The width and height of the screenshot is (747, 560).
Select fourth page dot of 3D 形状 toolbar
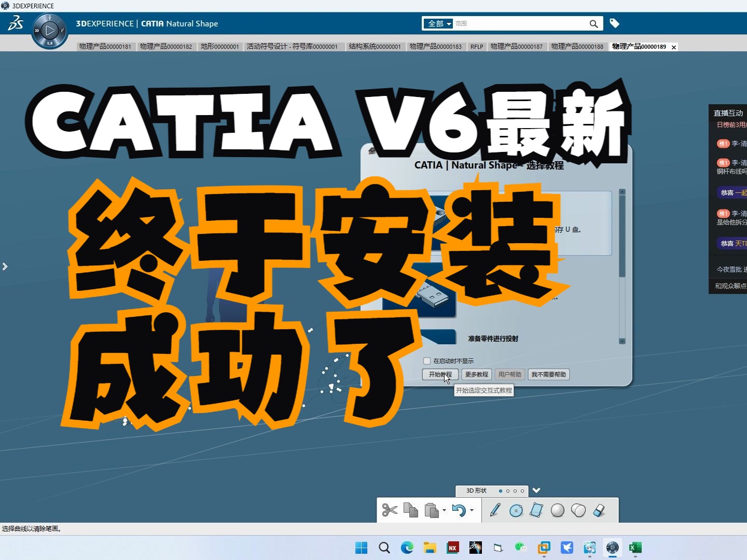pos(522,491)
